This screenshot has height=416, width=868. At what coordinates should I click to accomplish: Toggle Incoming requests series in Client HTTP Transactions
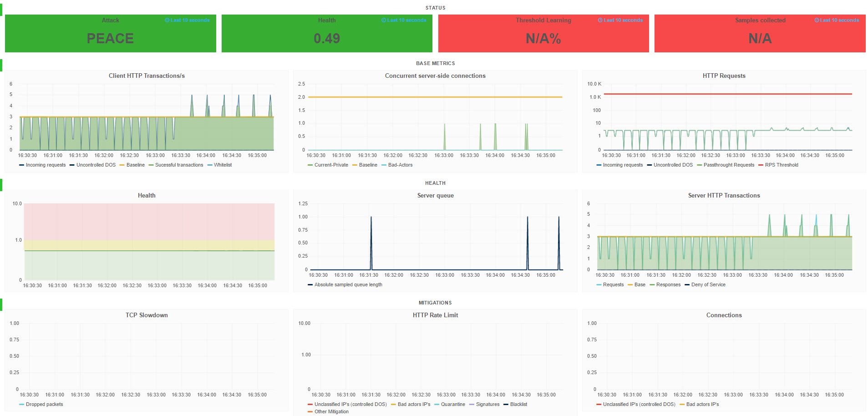[46, 165]
